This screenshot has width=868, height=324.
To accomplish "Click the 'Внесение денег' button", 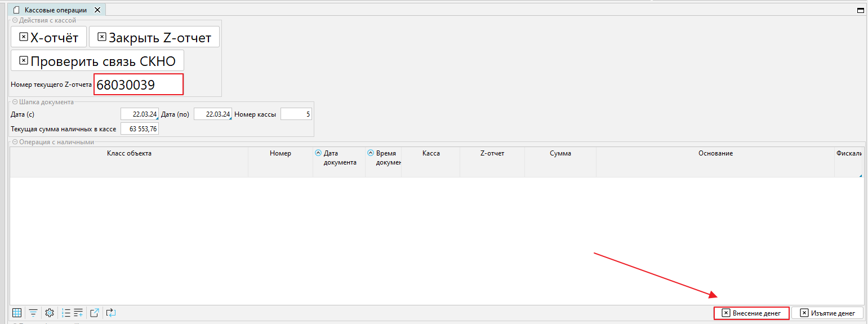I will (751, 313).
